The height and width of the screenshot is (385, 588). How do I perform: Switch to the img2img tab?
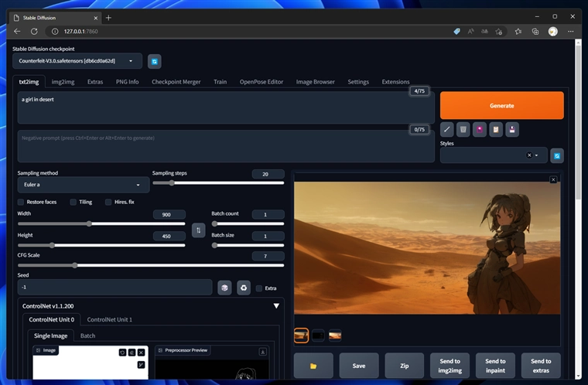tap(63, 81)
